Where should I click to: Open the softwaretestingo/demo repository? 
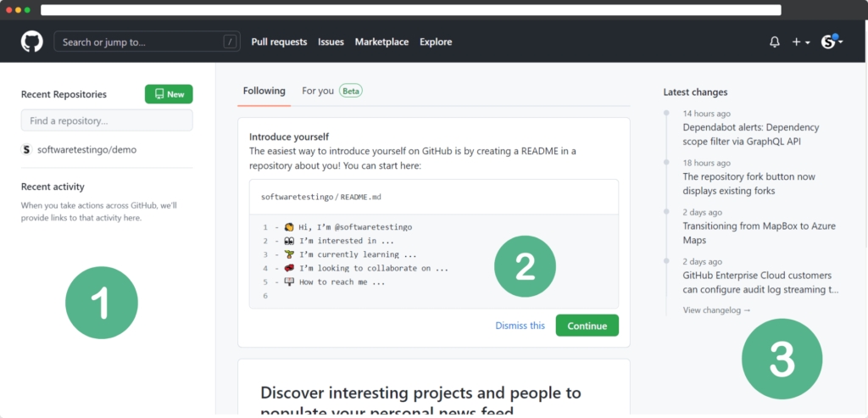point(87,149)
